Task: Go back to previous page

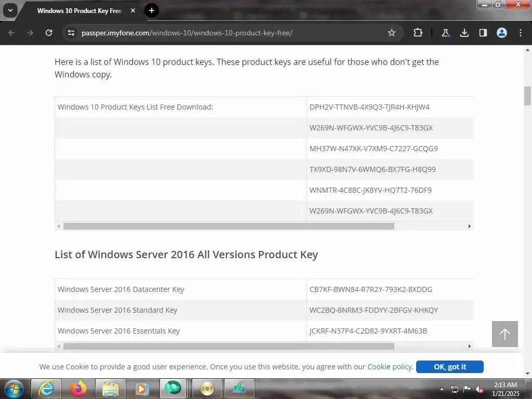Action: [11, 33]
